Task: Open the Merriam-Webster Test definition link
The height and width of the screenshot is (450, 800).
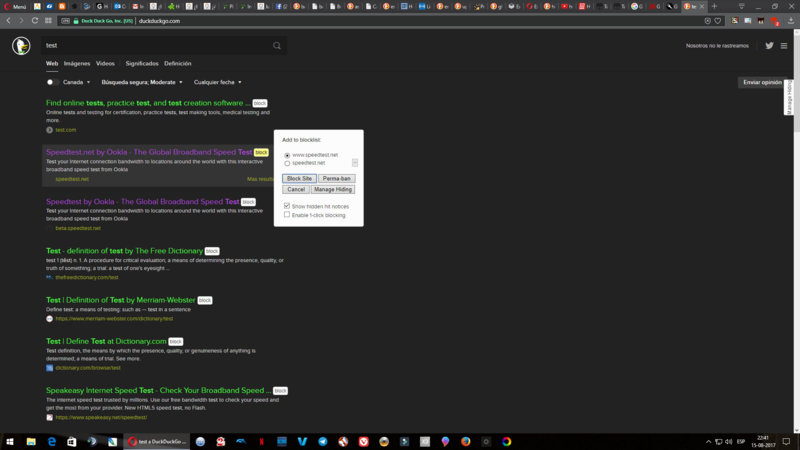Action: click(120, 300)
